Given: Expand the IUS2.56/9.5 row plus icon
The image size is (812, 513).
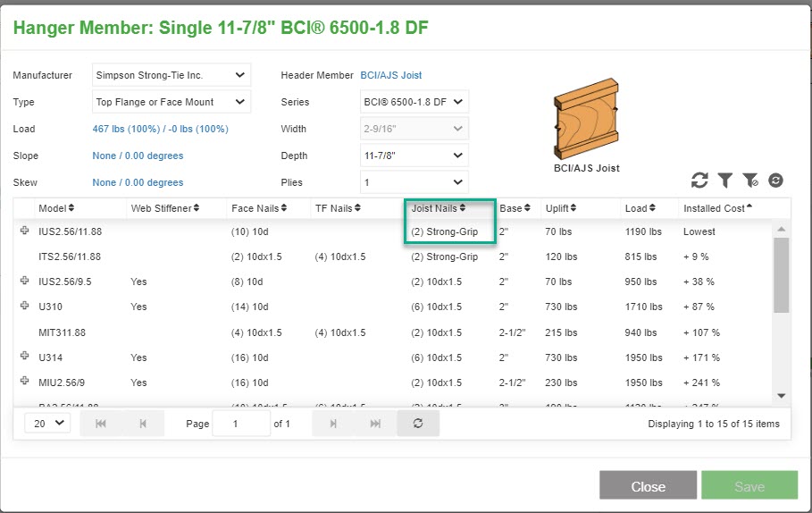Looking at the screenshot, I should pos(24,281).
